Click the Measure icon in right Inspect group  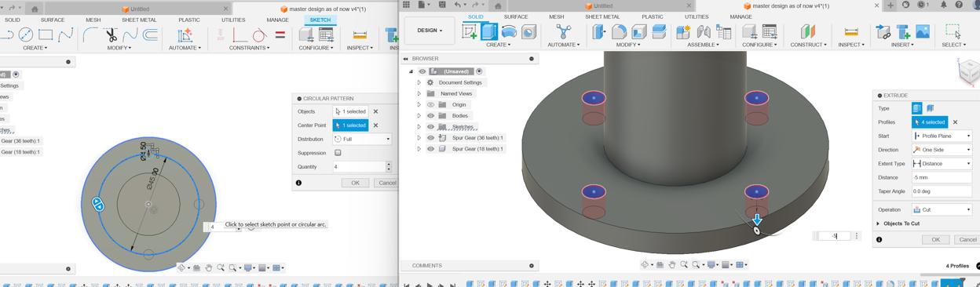tap(851, 32)
